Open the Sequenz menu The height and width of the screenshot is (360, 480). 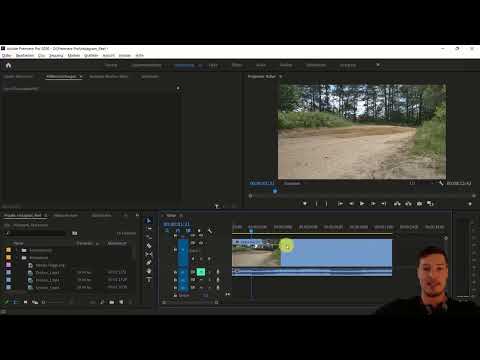point(56,55)
